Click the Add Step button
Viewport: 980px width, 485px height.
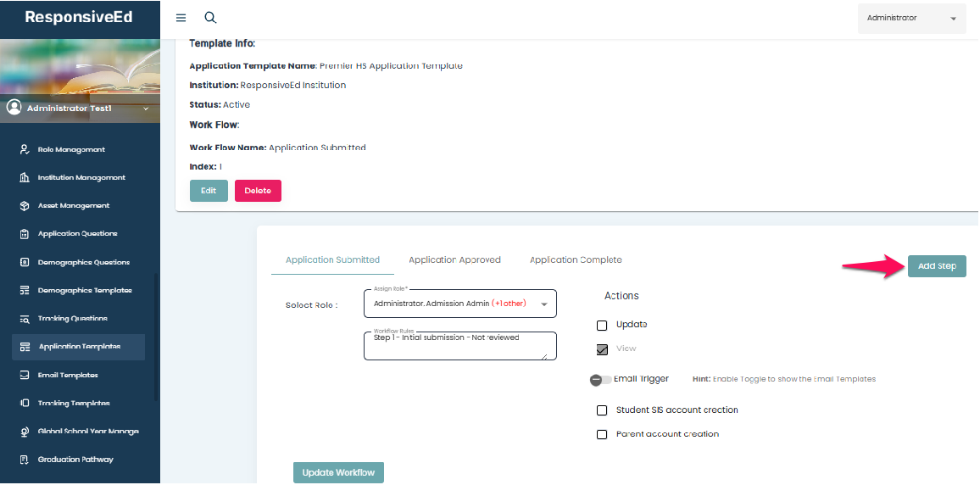(x=937, y=266)
